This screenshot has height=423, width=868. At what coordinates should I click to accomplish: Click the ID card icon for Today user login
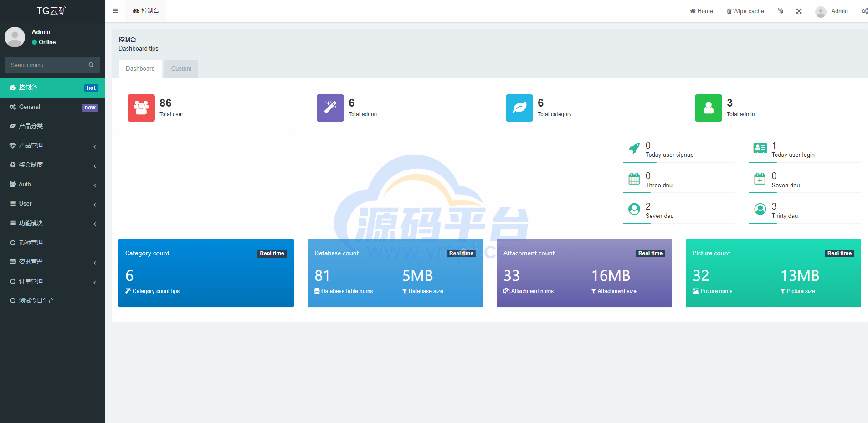pos(760,148)
